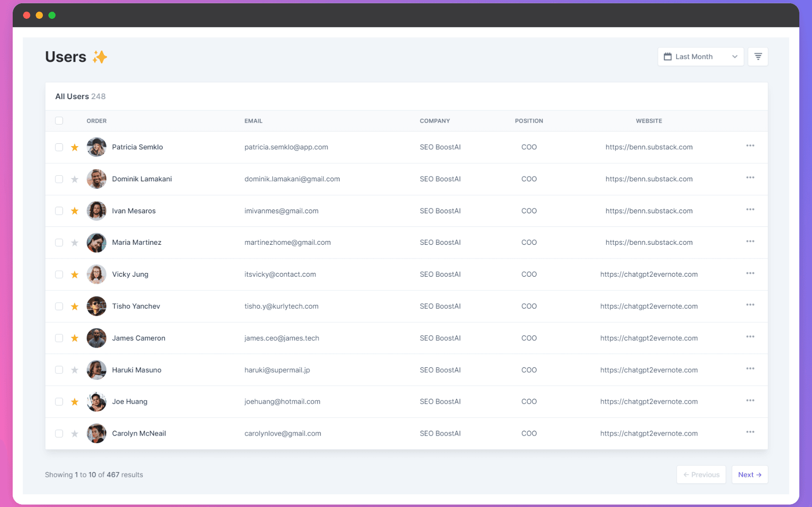Open the more options menu for Haruki Masuno

point(750,368)
